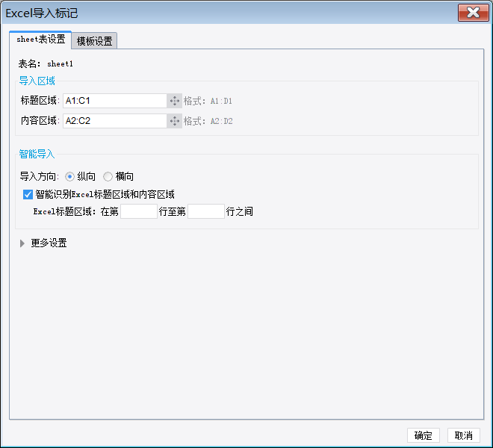This screenshot has height=448, width=493.
Task: Click the sheet1 table name text
Action: tap(60, 64)
